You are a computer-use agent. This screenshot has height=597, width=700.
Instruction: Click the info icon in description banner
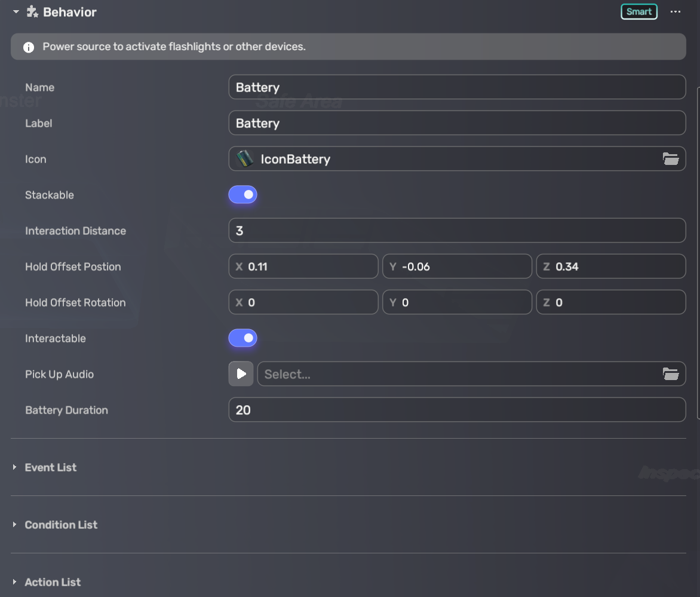coord(29,47)
